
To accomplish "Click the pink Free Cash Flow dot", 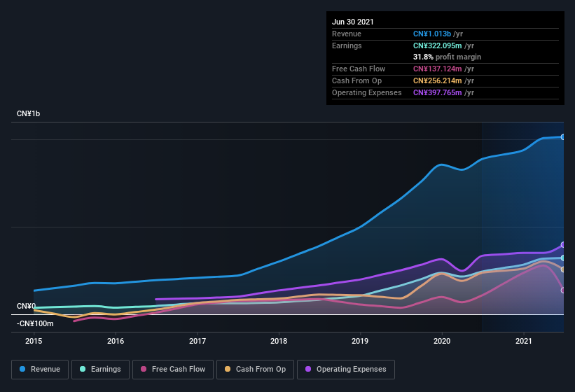I will [144, 369].
